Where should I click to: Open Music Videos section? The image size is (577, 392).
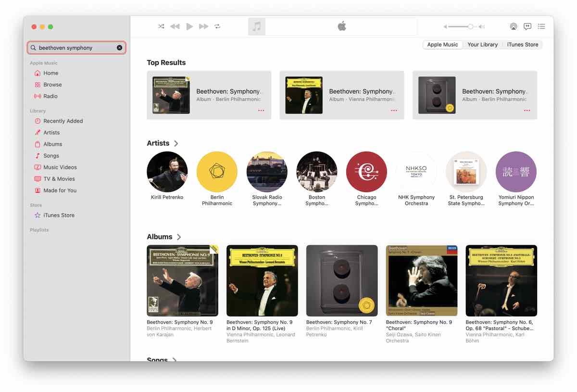click(x=60, y=167)
